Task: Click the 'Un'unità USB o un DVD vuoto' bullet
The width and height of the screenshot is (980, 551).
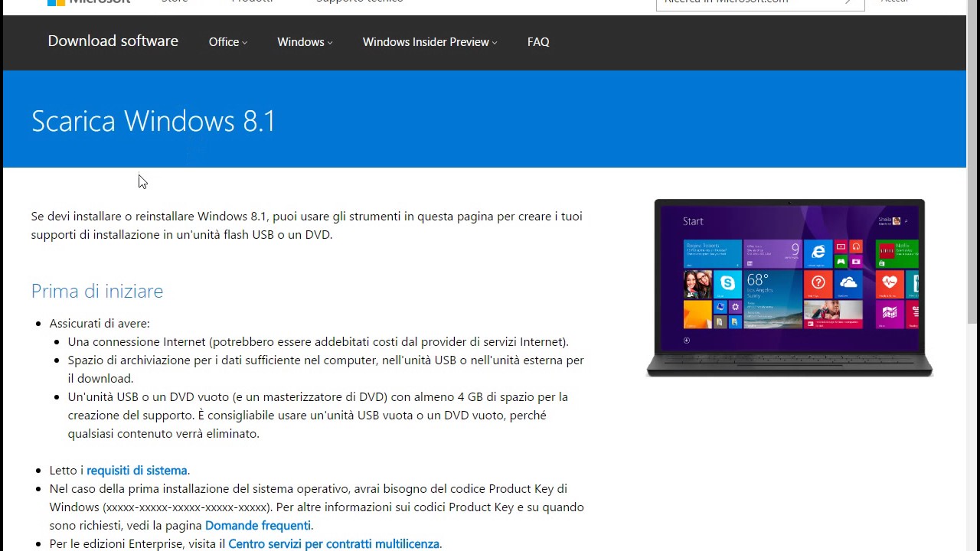Action: click(x=318, y=415)
